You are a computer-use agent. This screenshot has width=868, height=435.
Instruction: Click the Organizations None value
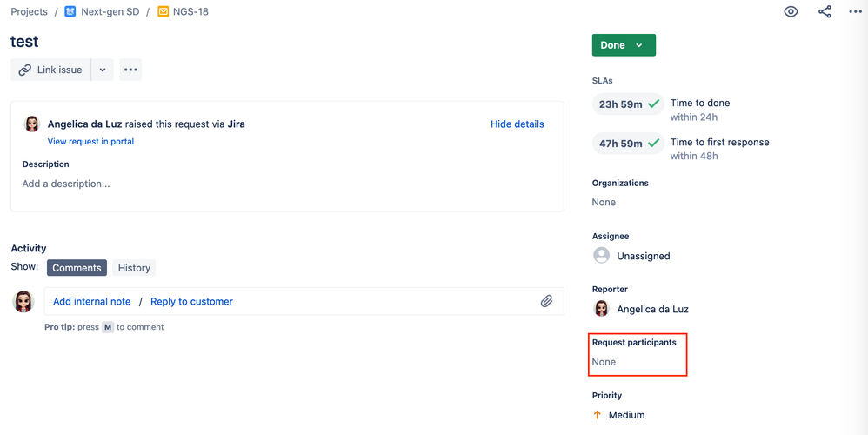pos(604,202)
